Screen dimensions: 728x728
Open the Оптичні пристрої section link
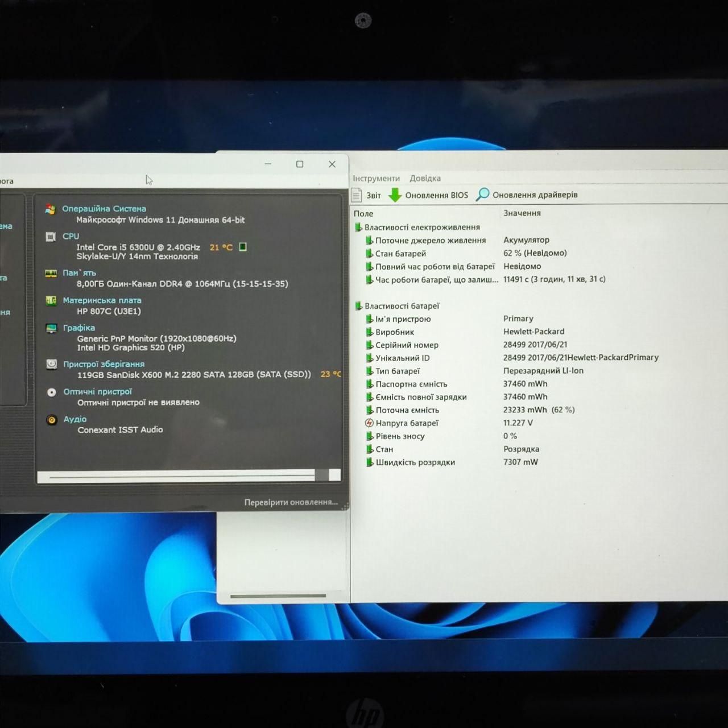tap(97, 392)
